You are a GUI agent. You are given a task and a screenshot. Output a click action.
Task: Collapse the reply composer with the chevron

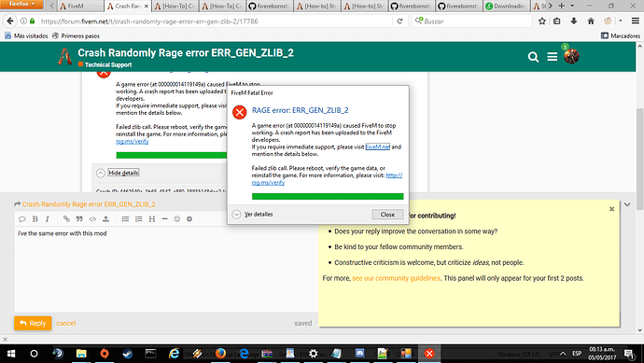coord(627,204)
